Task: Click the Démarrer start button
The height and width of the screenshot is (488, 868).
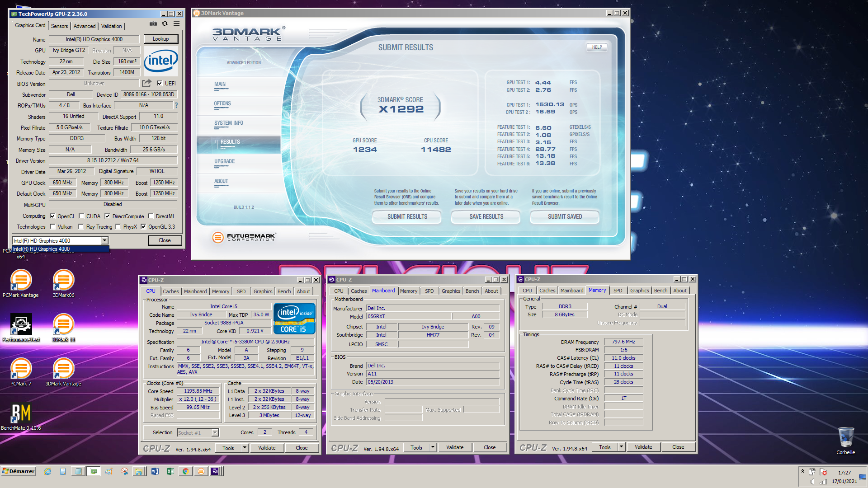Action: point(19,471)
